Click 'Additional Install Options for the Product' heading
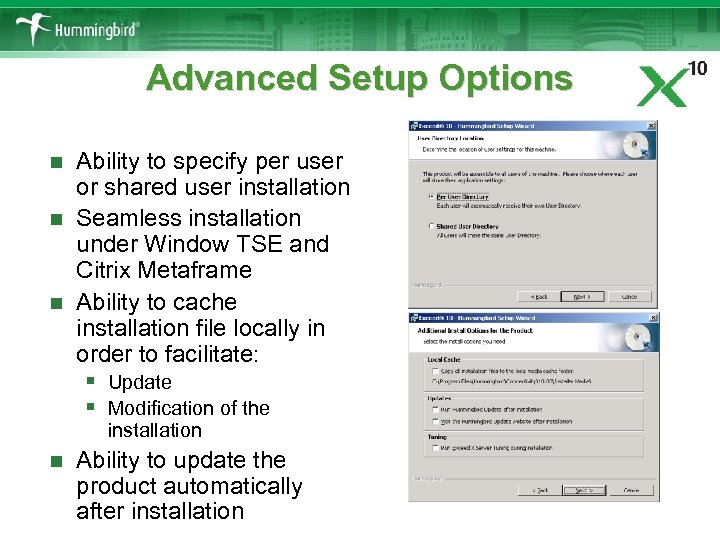 point(475,330)
